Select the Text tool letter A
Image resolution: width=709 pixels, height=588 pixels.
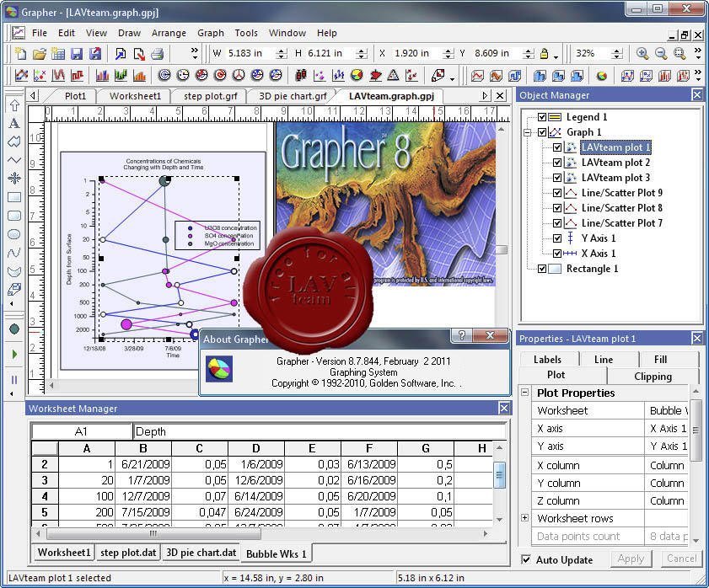coord(14,123)
